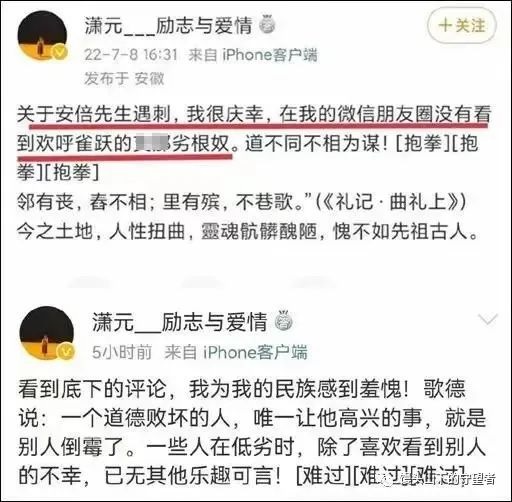Click the yellow verified badge on second avatar

point(66,351)
